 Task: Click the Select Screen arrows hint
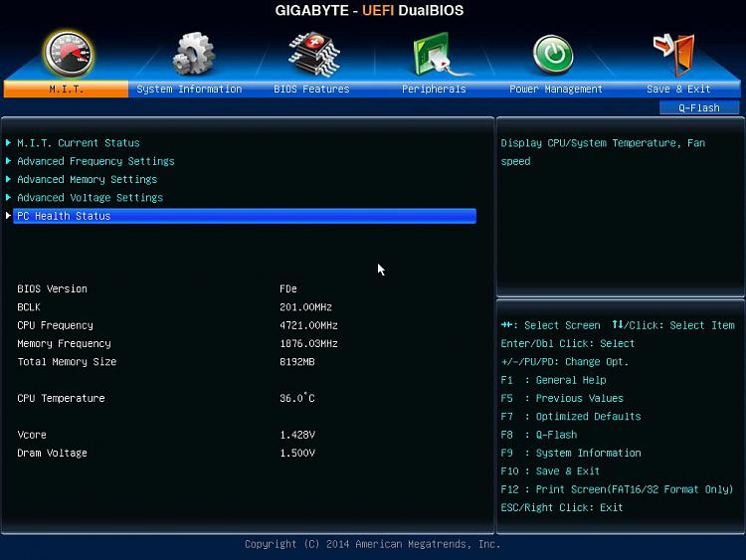tap(550, 325)
